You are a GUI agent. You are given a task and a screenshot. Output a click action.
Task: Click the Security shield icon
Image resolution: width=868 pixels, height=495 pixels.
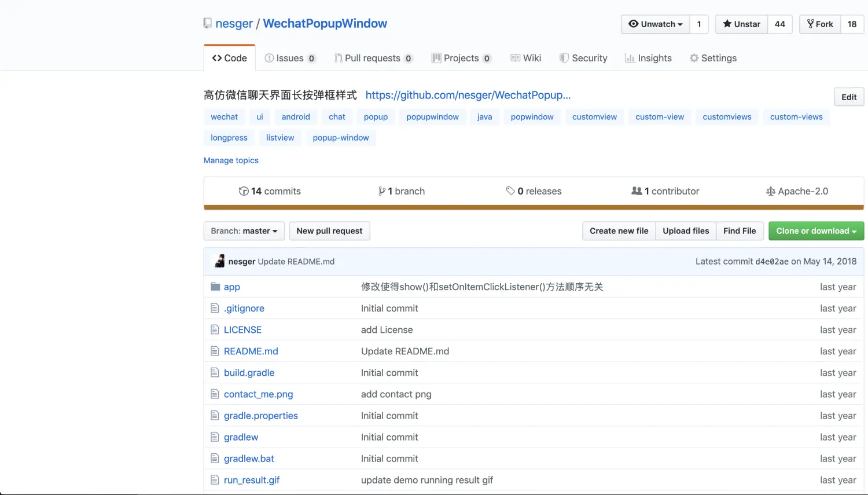[x=564, y=58]
